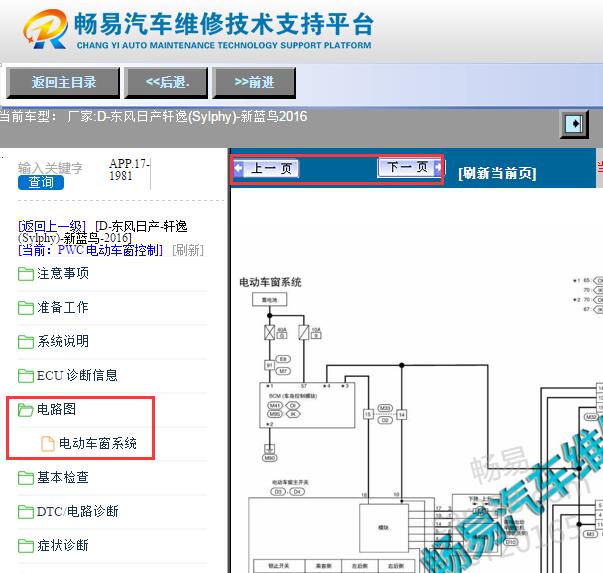Image resolution: width=603 pixels, height=573 pixels.
Task: Click the BCM (车身控制模块) block in diagram
Action: pos(307,405)
